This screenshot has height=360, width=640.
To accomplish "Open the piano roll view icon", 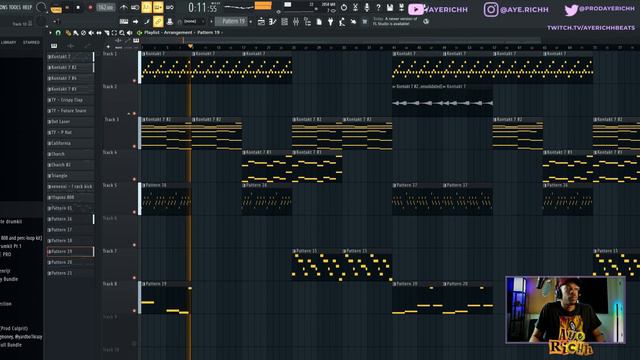I will (x=272, y=22).
